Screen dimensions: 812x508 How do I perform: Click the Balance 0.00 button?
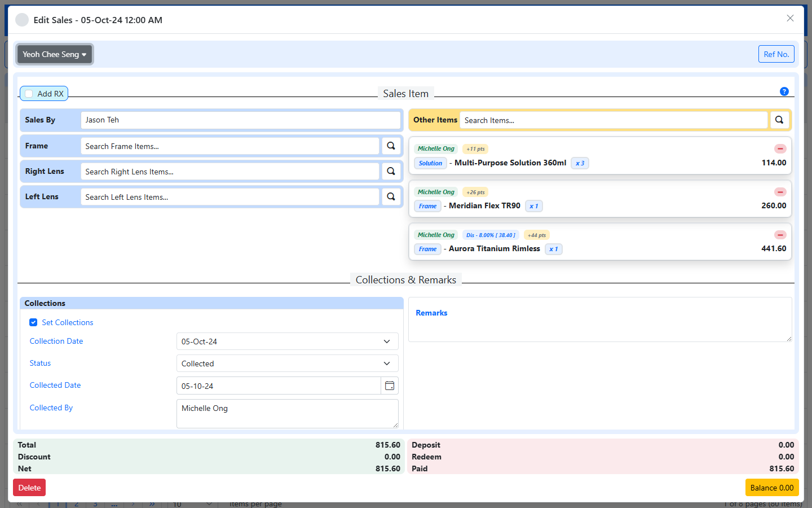click(x=772, y=488)
